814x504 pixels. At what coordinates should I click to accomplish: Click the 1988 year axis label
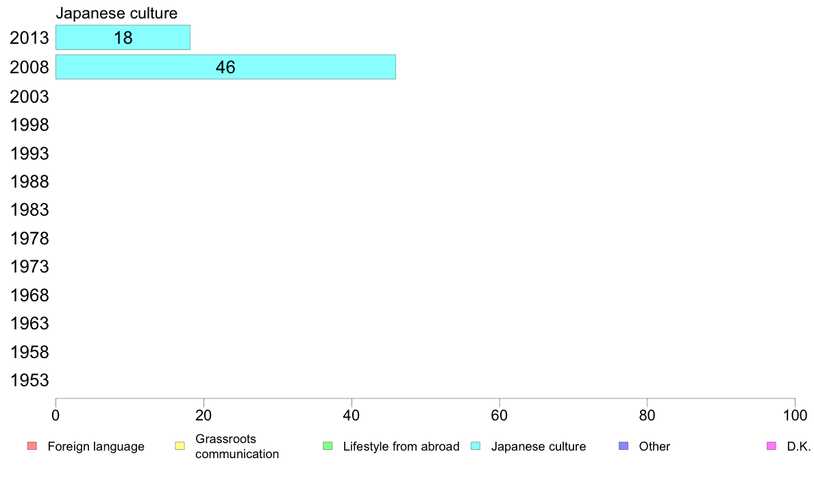(x=29, y=181)
